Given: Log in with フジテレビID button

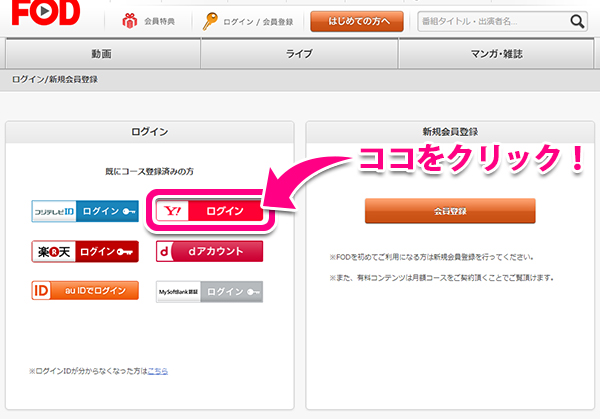Looking at the screenshot, I should coord(85,211).
